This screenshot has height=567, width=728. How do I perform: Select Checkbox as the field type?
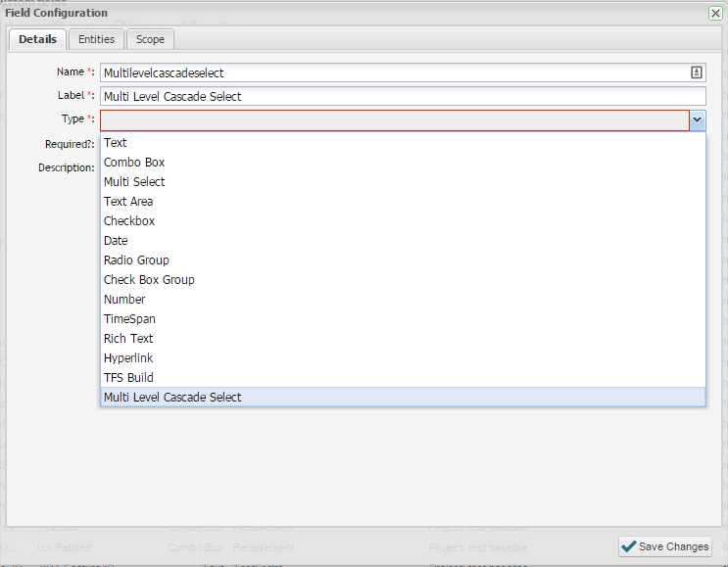point(129,221)
